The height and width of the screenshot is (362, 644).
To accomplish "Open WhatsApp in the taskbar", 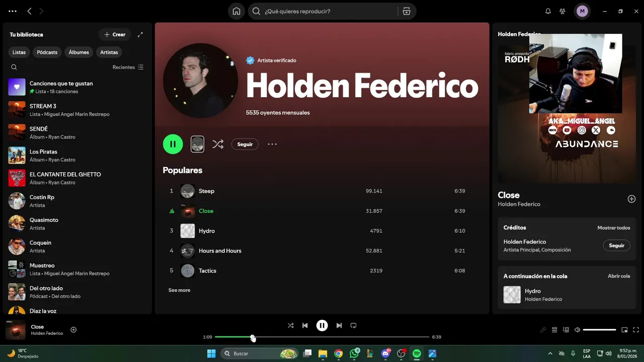I will tap(354, 353).
